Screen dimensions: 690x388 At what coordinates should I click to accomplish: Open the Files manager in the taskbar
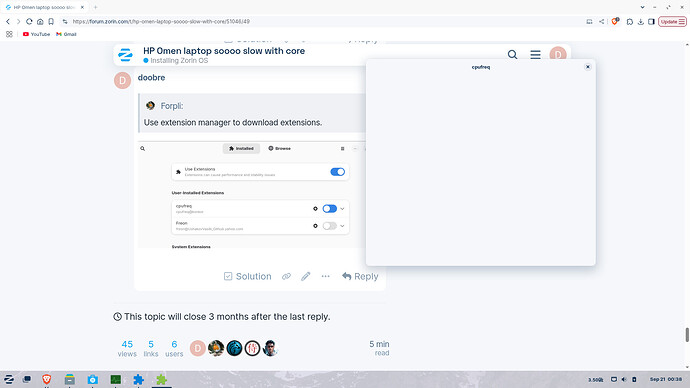(70, 379)
